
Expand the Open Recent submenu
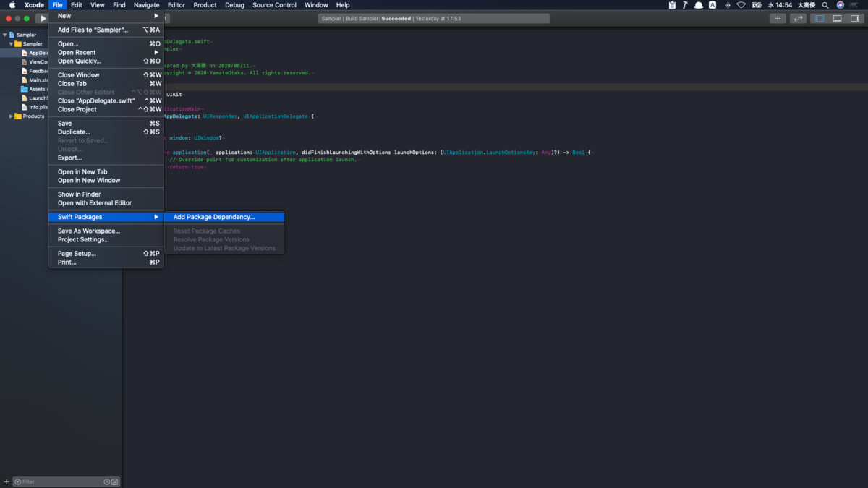click(x=106, y=53)
